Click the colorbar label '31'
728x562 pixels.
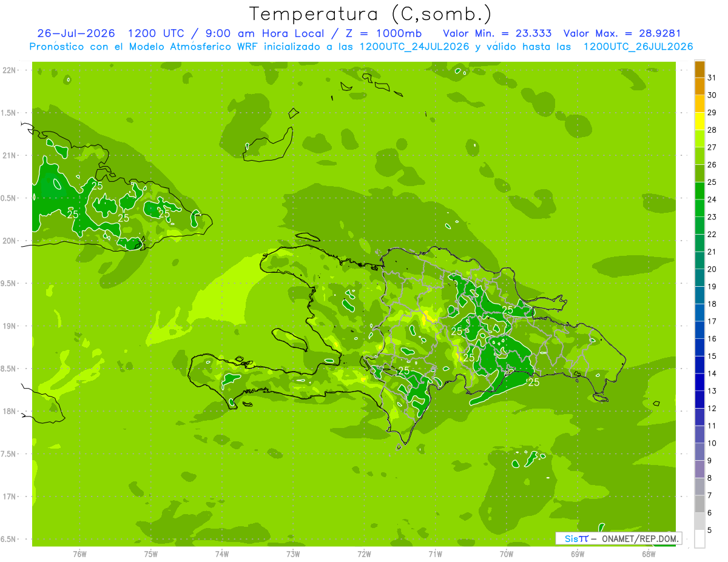click(712, 78)
